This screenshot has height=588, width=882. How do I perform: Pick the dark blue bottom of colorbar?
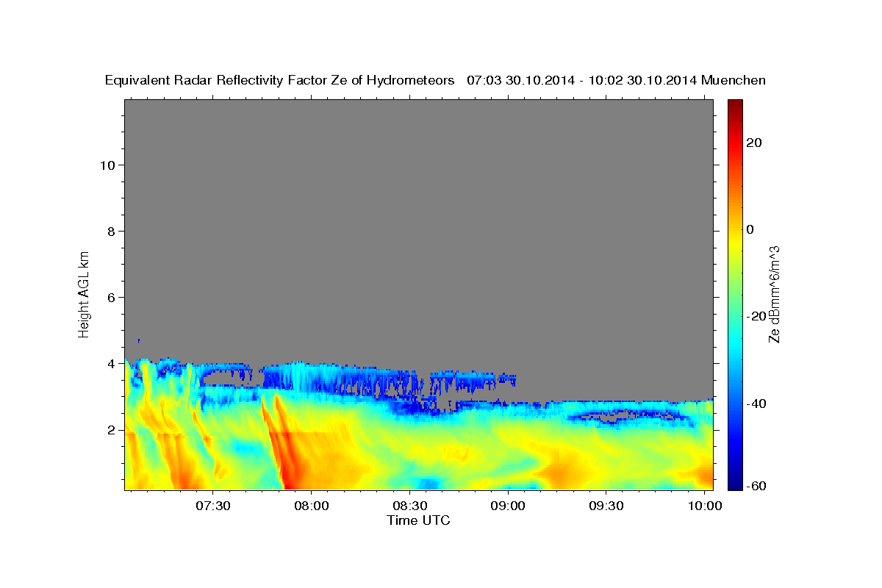[735, 484]
